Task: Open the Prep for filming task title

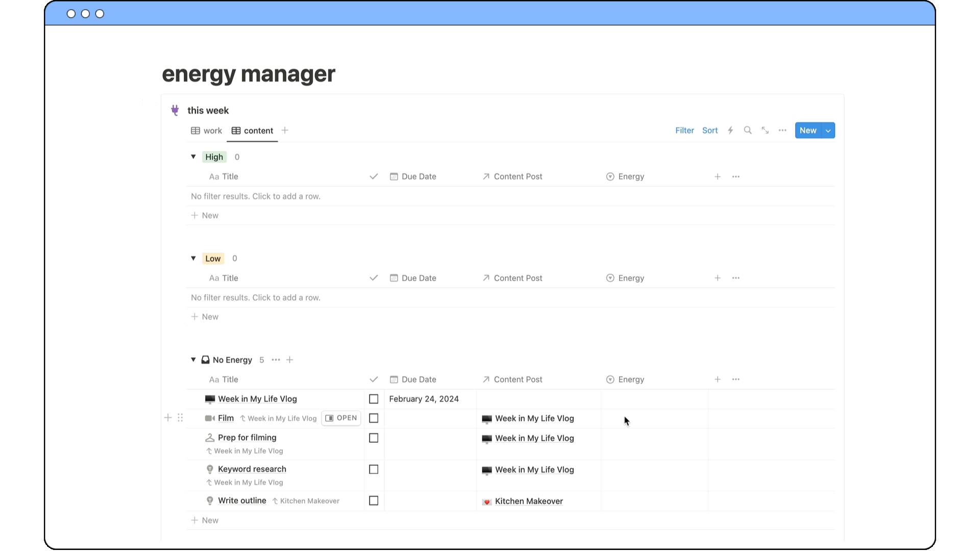Action: [x=247, y=438]
